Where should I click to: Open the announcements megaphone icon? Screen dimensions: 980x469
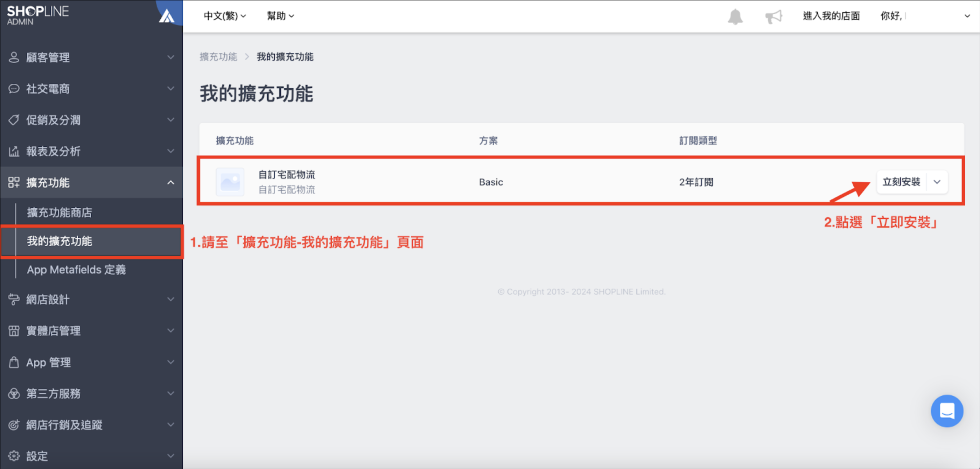click(773, 16)
